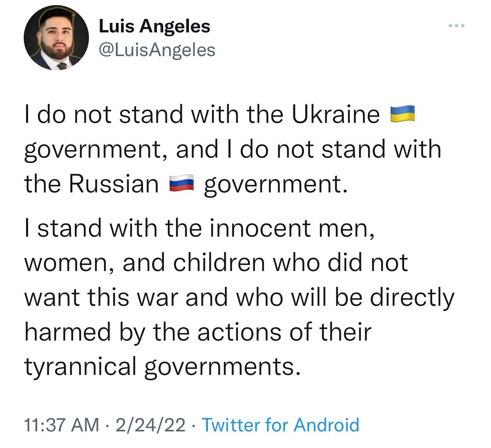
Task: Click the 11:37 AM timestamp
Action: [62, 425]
